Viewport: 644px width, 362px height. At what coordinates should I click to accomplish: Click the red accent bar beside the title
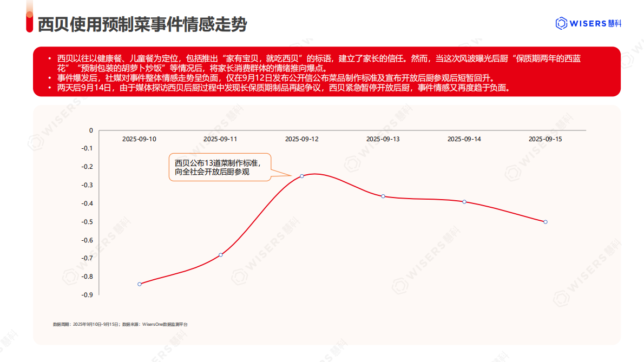click(x=29, y=22)
